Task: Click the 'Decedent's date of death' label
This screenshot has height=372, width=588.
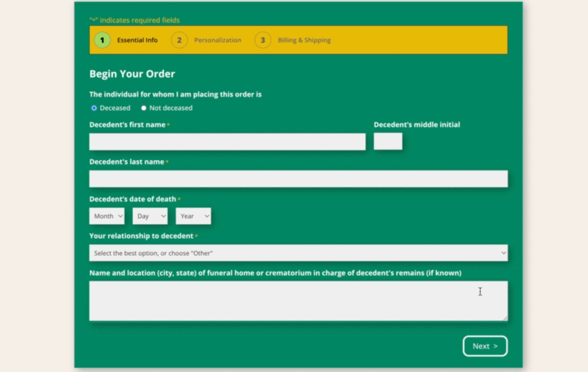Action: [x=133, y=199]
